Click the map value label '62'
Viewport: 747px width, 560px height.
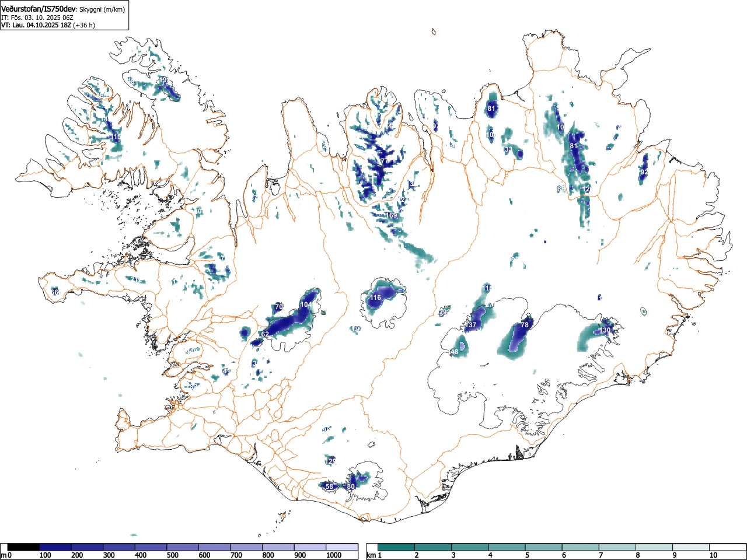pos(265,334)
